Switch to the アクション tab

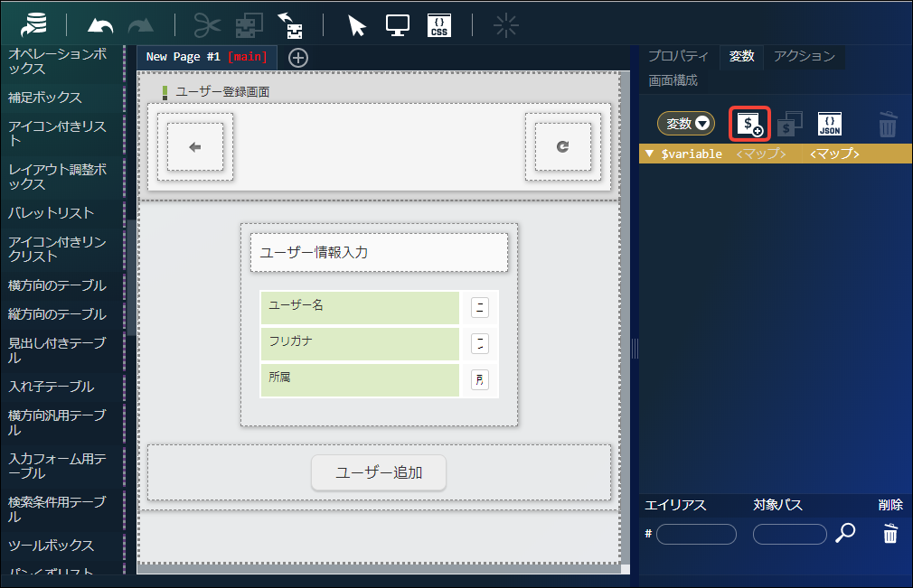805,56
